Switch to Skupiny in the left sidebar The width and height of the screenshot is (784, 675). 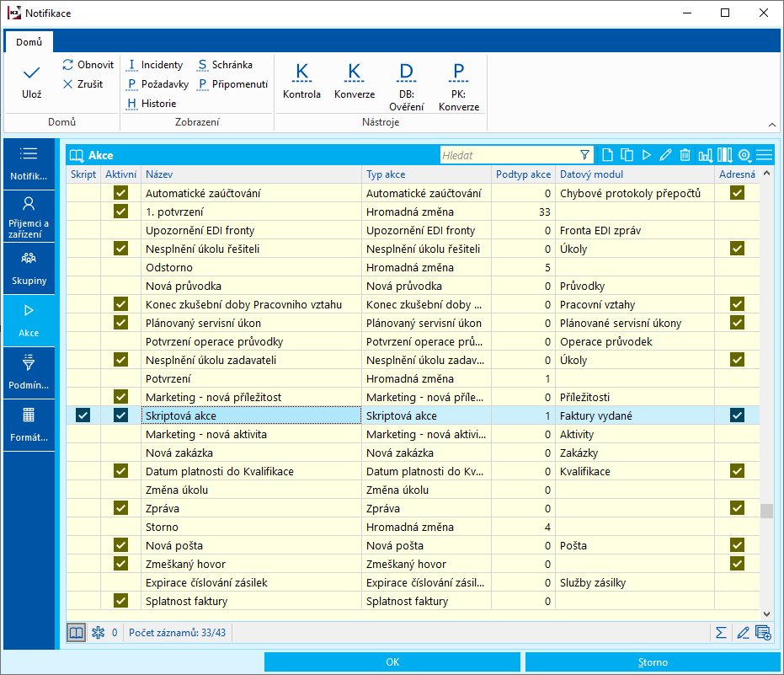[29, 269]
